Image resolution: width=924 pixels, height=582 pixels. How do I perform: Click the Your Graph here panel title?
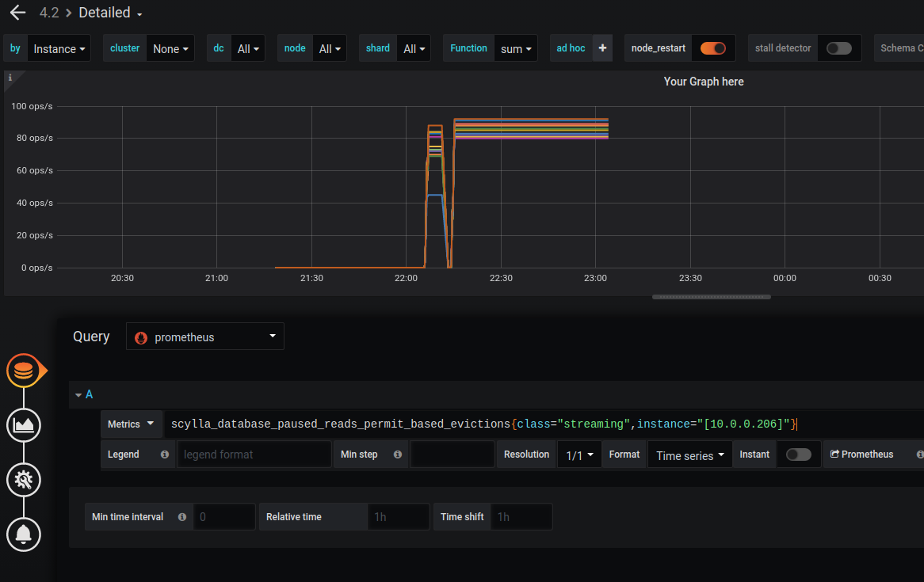pos(704,82)
